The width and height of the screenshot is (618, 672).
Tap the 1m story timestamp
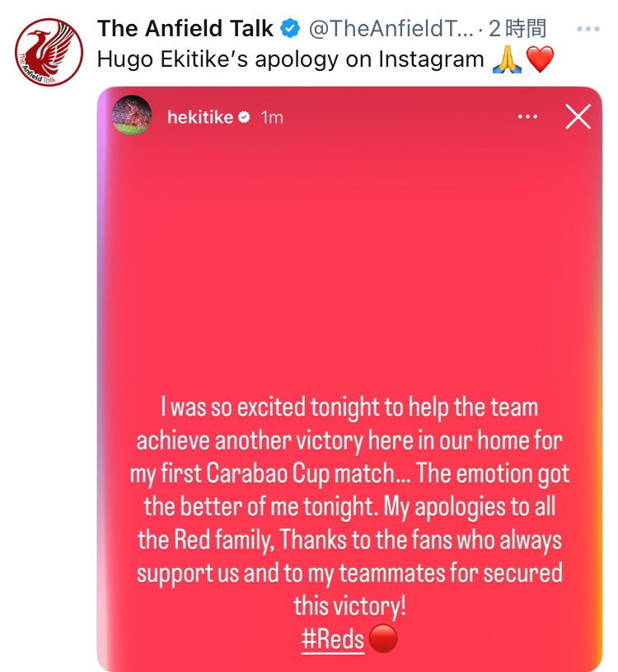click(272, 117)
